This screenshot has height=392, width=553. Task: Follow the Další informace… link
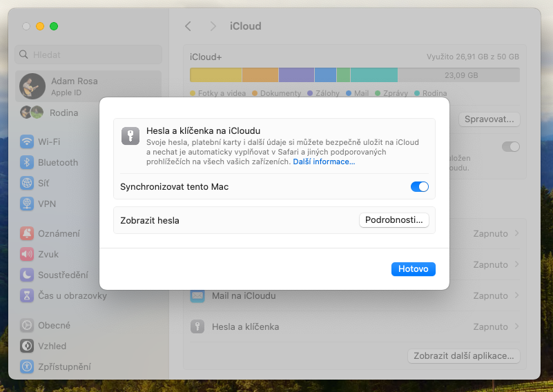point(324,161)
